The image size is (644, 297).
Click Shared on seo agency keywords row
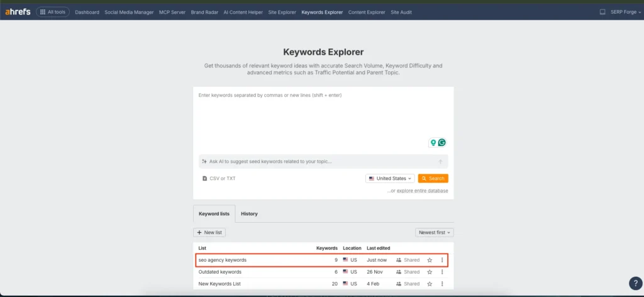(408, 260)
